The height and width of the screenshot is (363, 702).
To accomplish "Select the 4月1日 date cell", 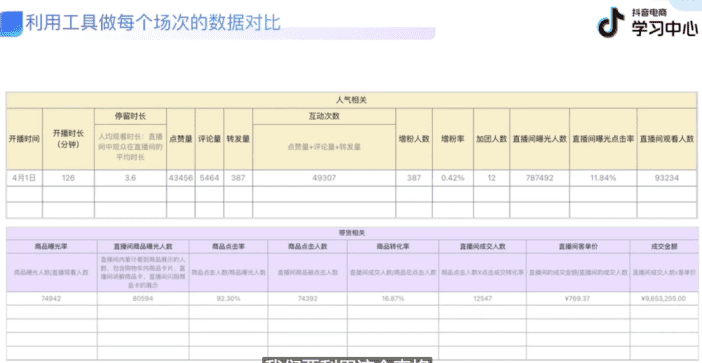I will coord(24,178).
